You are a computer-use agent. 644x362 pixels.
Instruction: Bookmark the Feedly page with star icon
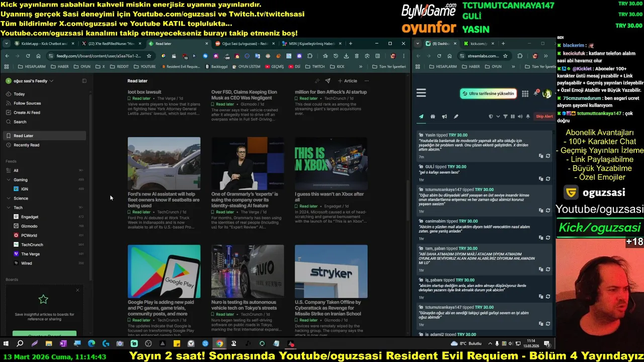click(x=149, y=56)
